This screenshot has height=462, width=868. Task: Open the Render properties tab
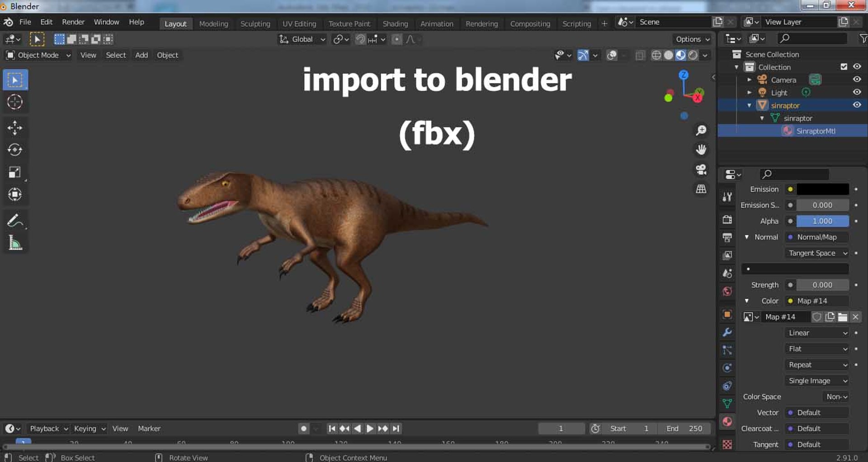(x=727, y=220)
